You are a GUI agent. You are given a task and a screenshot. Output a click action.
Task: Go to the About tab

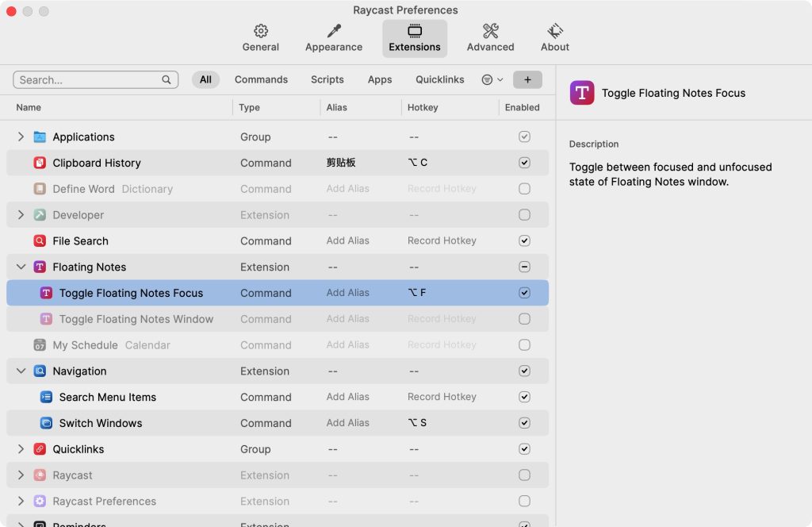click(x=554, y=38)
